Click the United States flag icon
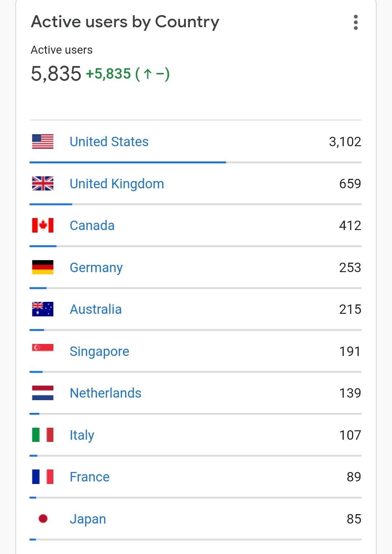 tap(43, 141)
